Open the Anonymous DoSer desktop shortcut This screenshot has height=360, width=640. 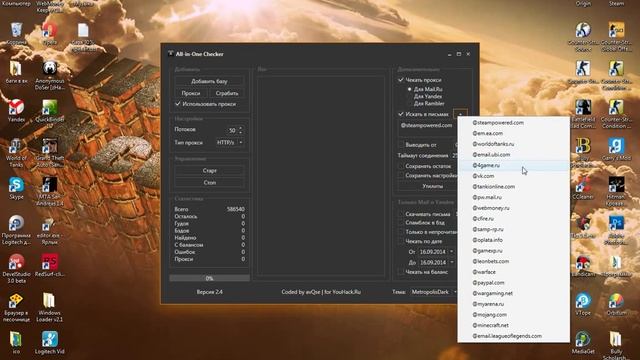(50, 76)
